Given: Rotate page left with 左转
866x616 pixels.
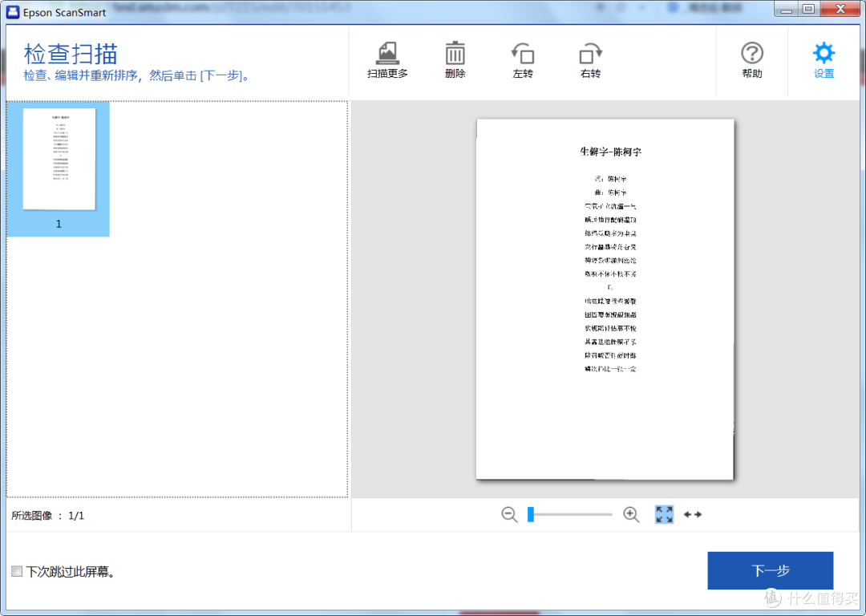Looking at the screenshot, I should click(523, 59).
